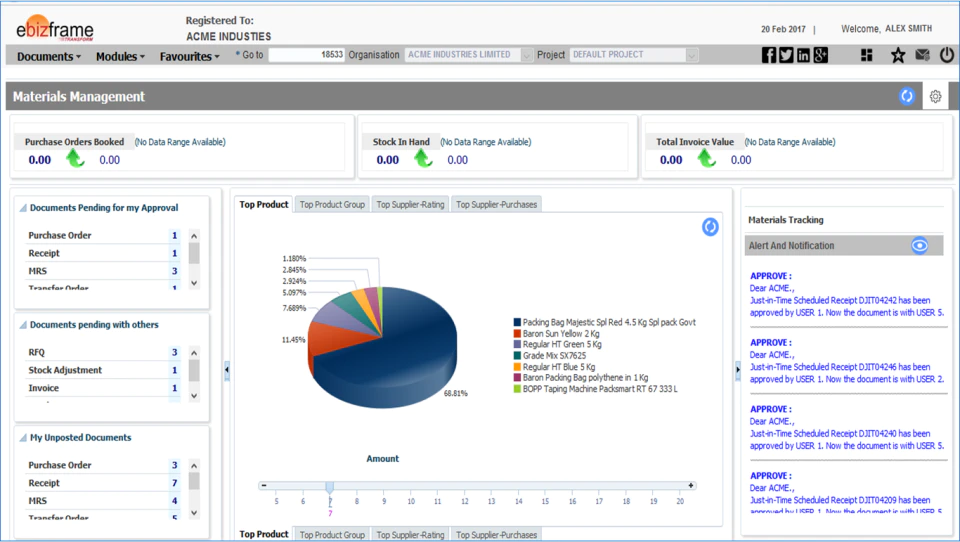
Task: Click the Go to input field
Action: click(x=307, y=55)
